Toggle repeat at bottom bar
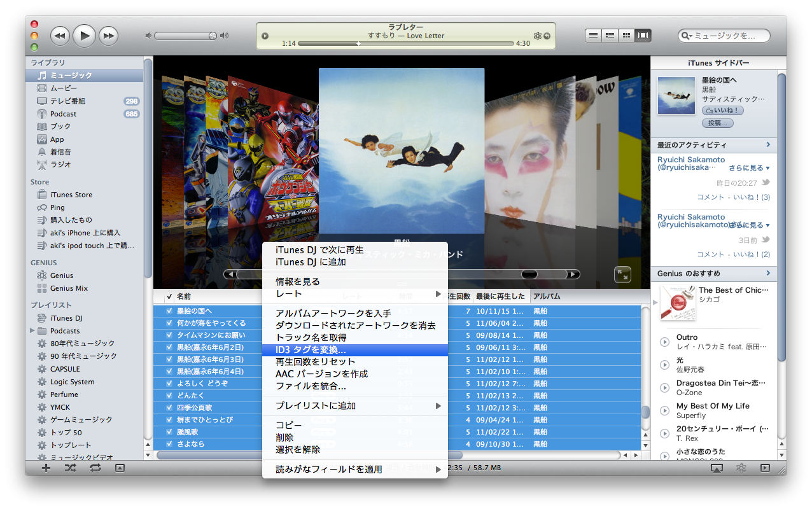Viewport: 812px width, 509px height. [95, 468]
